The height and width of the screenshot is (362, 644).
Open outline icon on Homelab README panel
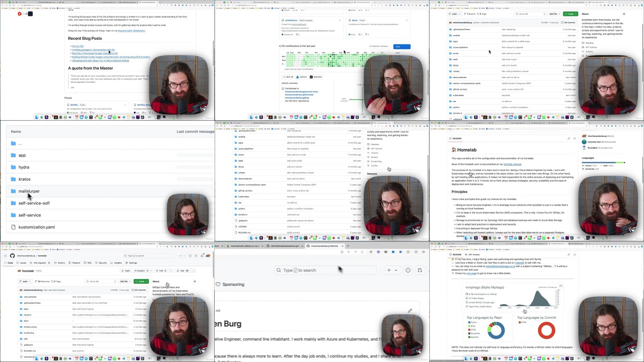click(x=575, y=139)
